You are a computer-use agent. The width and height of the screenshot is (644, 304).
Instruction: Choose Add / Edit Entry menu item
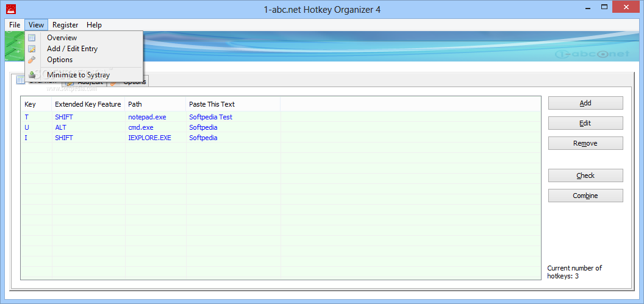click(x=84, y=49)
